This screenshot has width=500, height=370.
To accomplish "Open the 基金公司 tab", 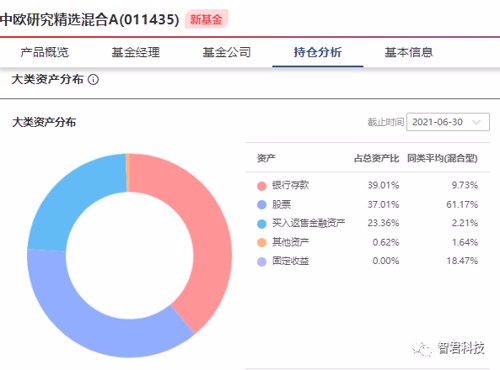I will (227, 52).
